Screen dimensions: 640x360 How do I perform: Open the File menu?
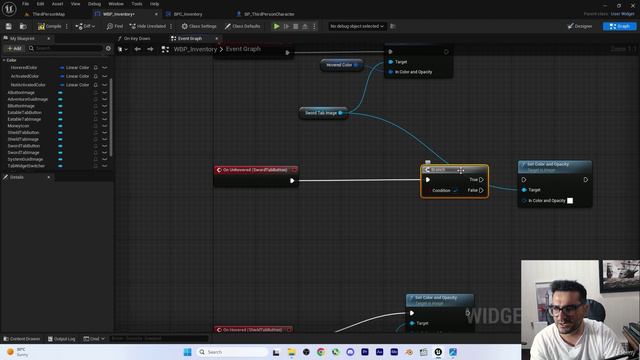(25, 4)
